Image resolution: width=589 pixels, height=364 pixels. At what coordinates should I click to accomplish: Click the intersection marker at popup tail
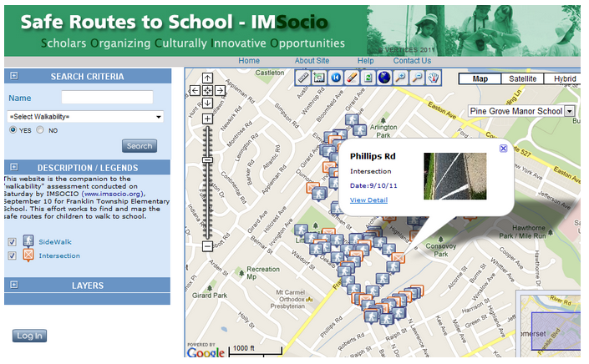click(398, 257)
